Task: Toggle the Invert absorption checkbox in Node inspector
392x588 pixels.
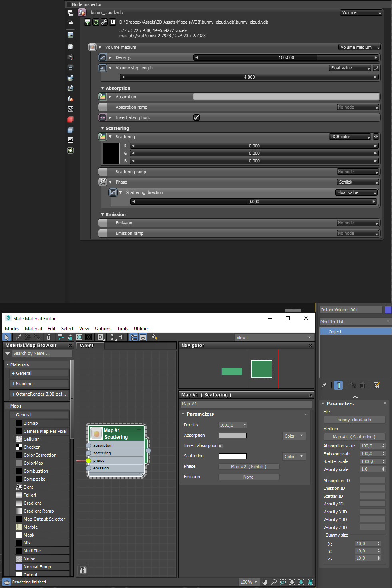Action: point(197,117)
